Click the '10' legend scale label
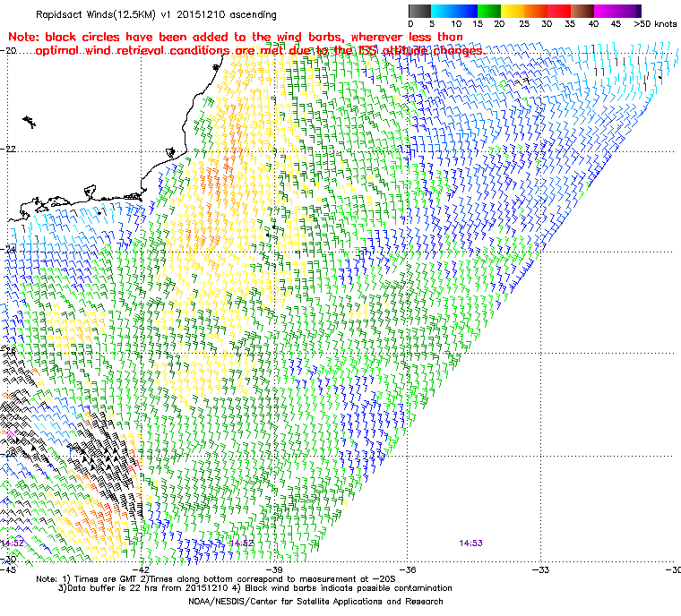Image resolution: width=681 pixels, height=616 pixels. pyautogui.click(x=455, y=24)
